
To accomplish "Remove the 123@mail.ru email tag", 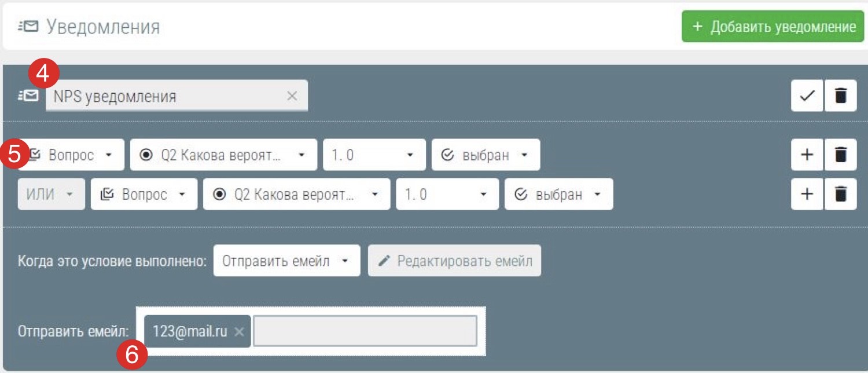I will [x=239, y=332].
